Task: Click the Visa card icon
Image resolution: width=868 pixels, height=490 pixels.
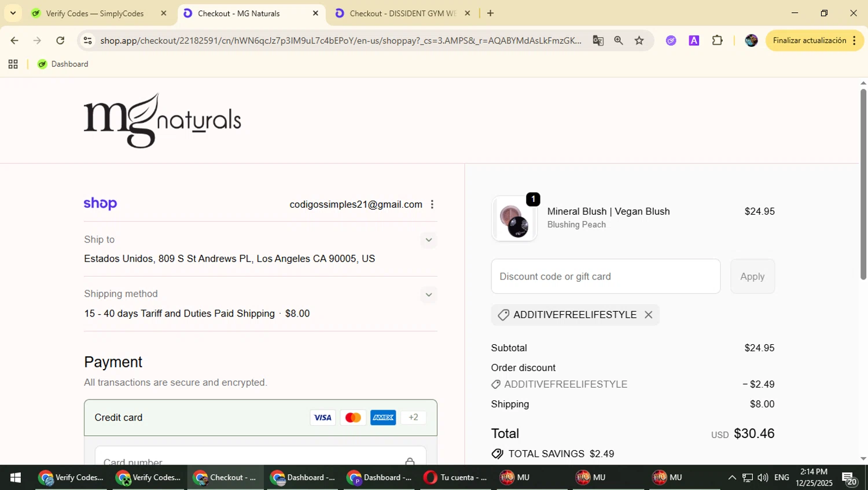Action: 323,418
